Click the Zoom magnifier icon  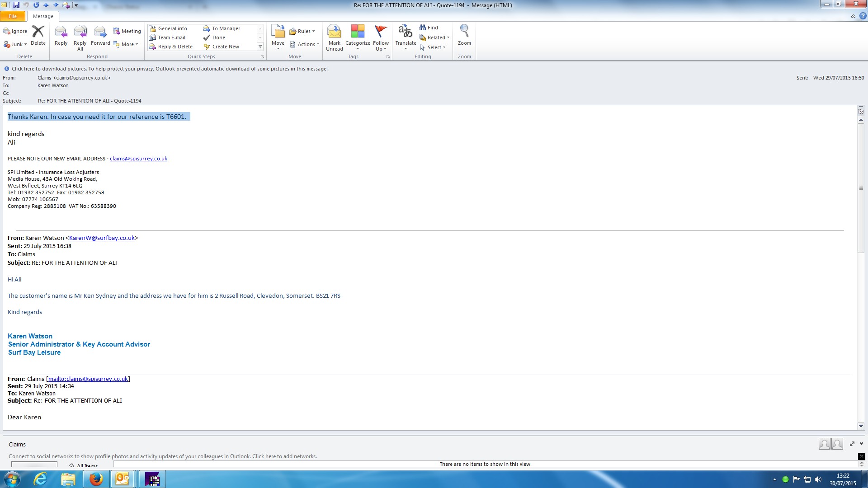coord(464,35)
